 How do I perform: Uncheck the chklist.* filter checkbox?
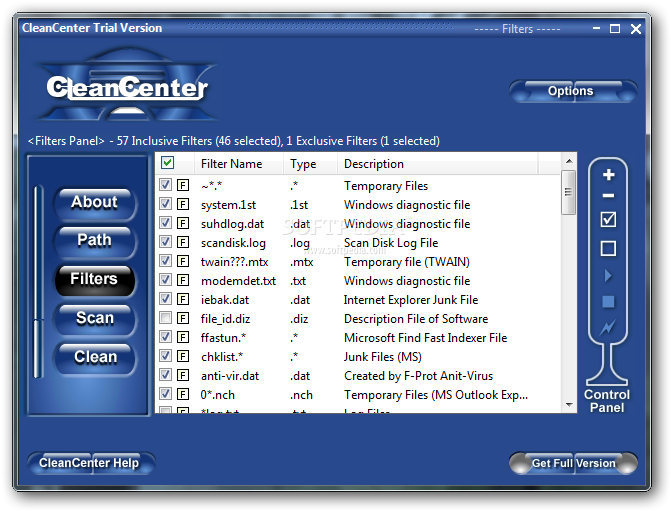[165, 356]
